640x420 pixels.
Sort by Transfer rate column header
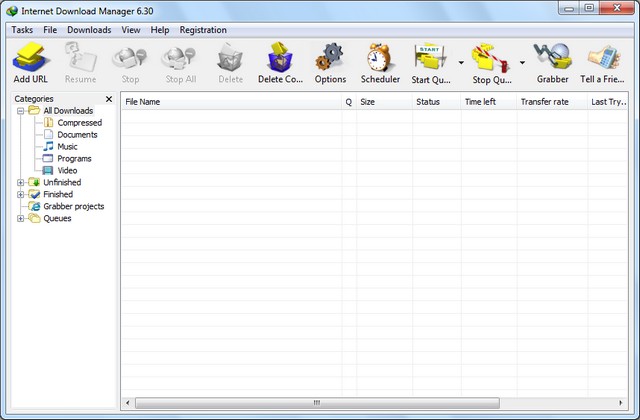[x=552, y=102]
